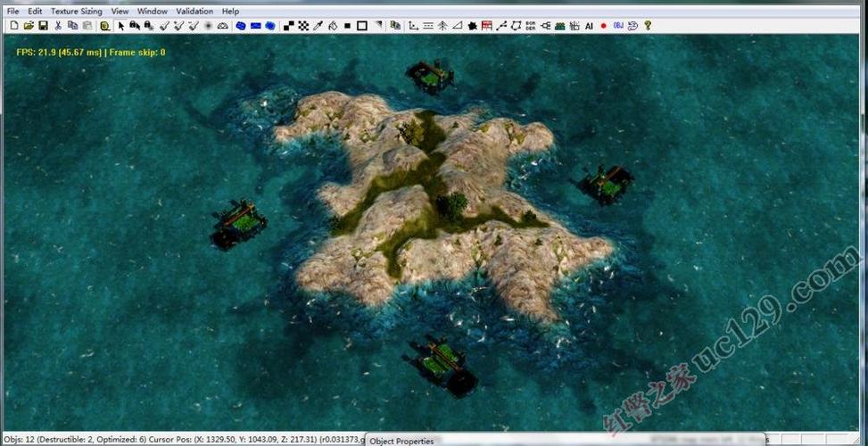868x446 pixels.
Task: Open the Window menu
Action: tap(153, 12)
